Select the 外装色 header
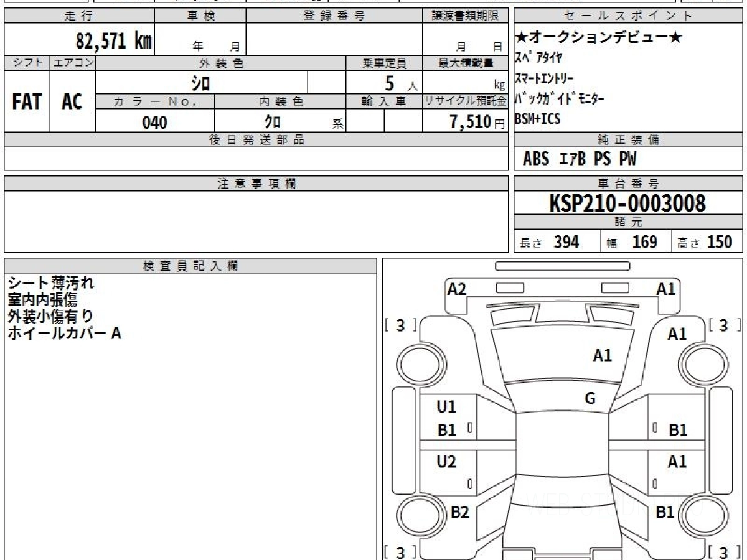The width and height of the screenshot is (747, 560). tap(221, 63)
